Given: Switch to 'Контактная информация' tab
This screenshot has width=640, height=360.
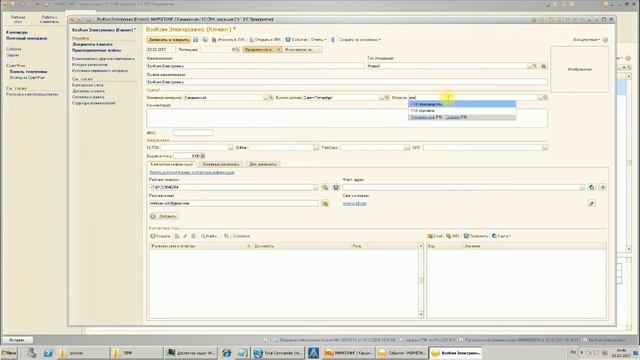Looking at the screenshot, I should 171,164.
